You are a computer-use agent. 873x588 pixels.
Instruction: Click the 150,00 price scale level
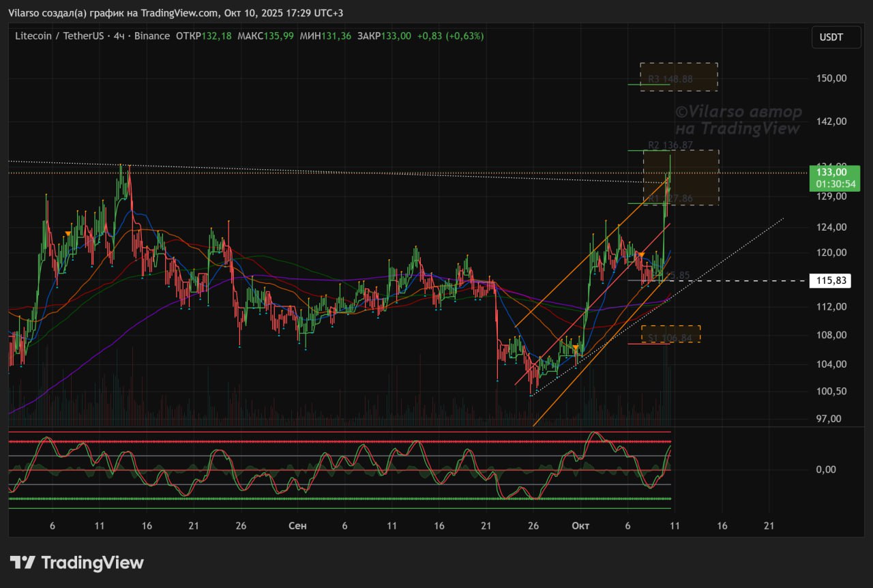click(831, 78)
